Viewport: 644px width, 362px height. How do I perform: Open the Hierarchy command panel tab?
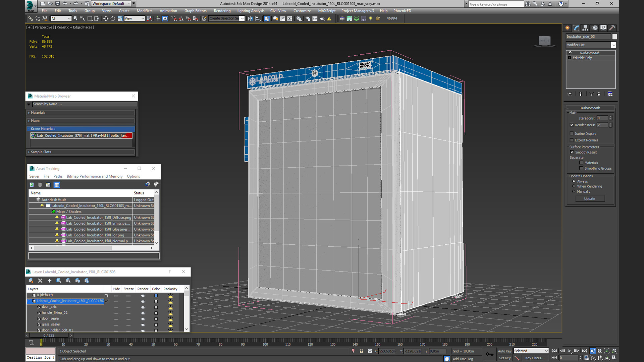click(585, 28)
